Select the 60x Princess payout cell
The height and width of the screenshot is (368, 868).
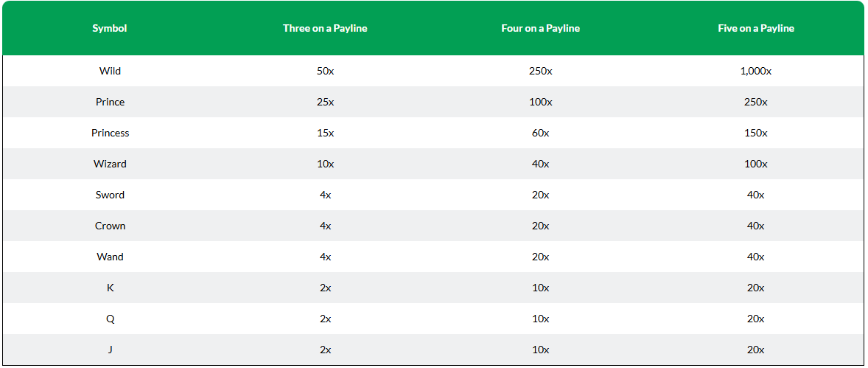click(540, 133)
